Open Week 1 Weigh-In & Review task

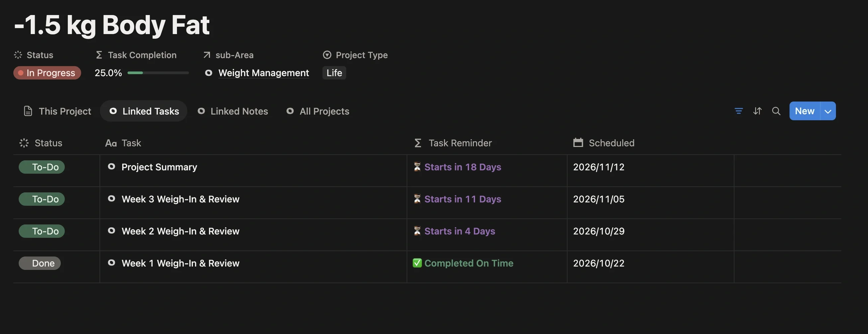coord(180,263)
